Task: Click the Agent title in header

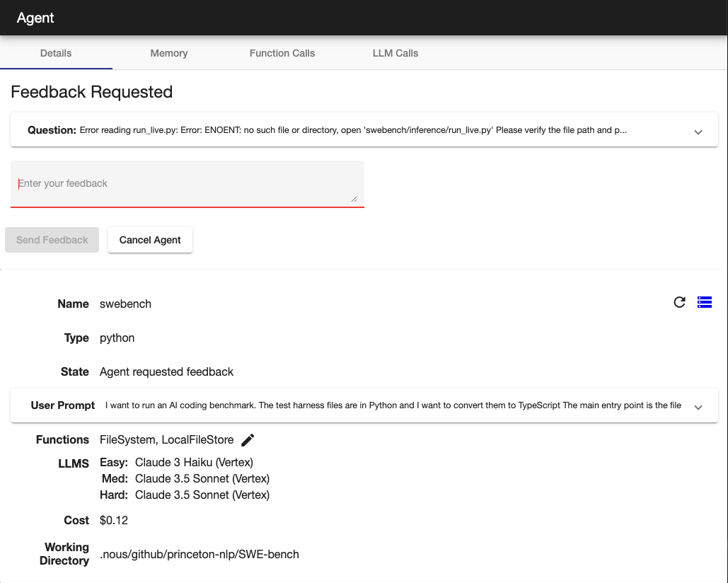Action: pyautogui.click(x=35, y=18)
